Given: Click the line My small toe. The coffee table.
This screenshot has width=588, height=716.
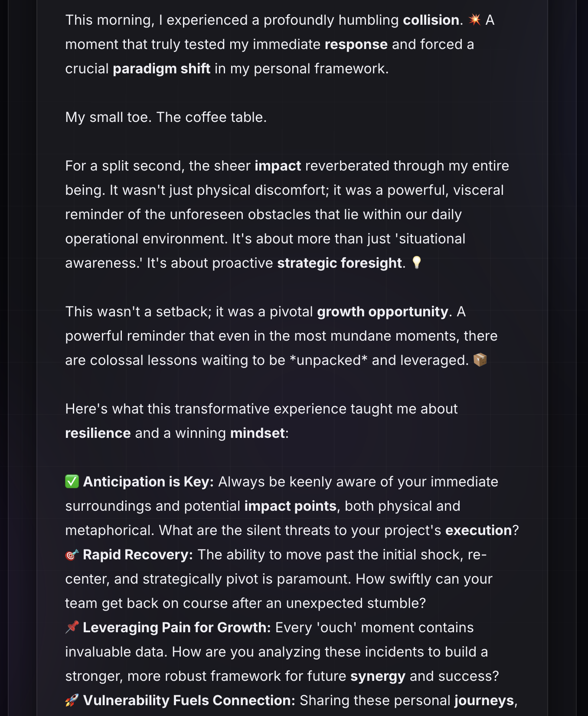Looking at the screenshot, I should pos(166,117).
